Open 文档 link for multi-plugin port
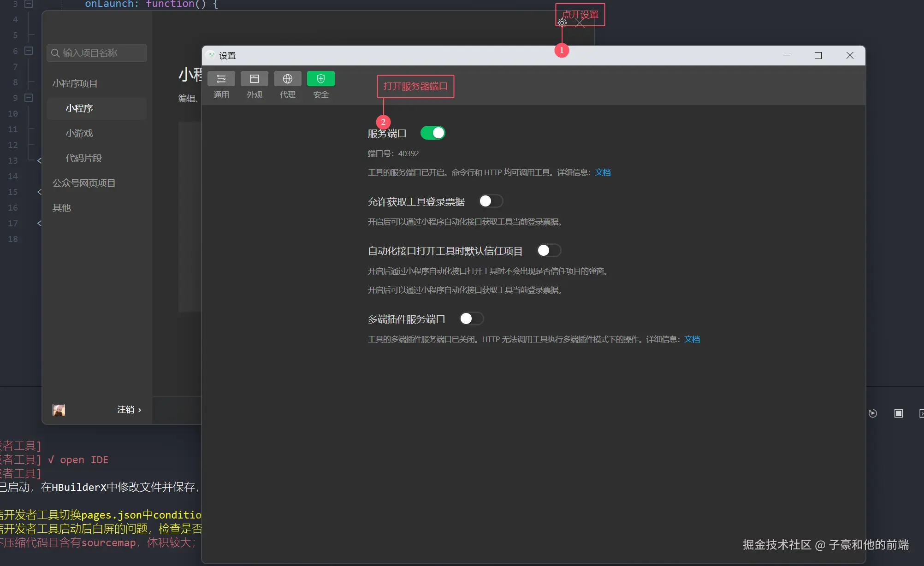Viewport: 924px width, 566px height. tap(692, 339)
